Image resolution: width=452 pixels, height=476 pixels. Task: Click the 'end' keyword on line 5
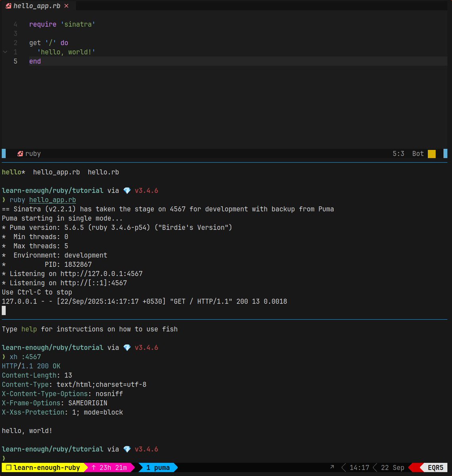click(x=35, y=61)
